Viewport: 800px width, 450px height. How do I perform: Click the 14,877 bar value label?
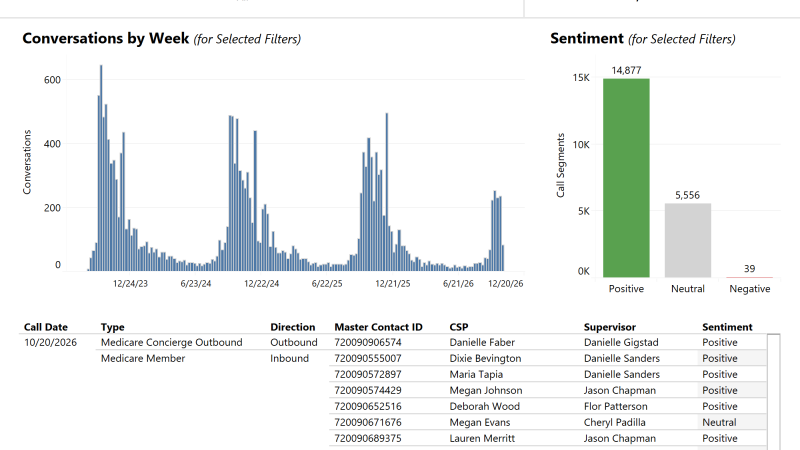(626, 70)
